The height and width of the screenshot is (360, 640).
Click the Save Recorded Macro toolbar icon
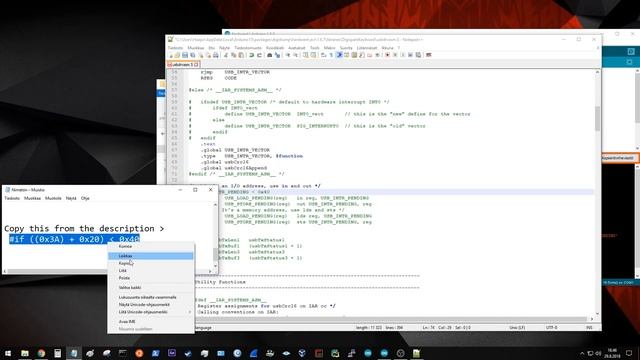click(418, 55)
